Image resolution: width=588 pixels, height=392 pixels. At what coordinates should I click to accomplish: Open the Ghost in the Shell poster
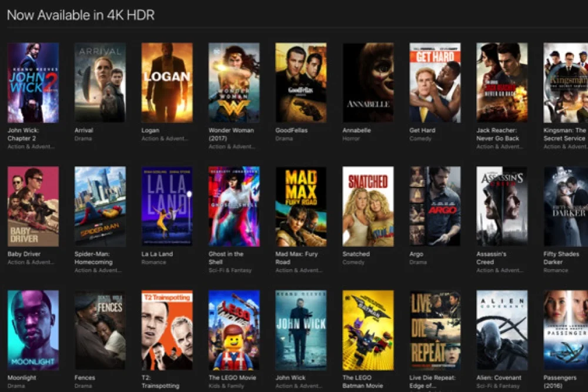[x=234, y=206]
